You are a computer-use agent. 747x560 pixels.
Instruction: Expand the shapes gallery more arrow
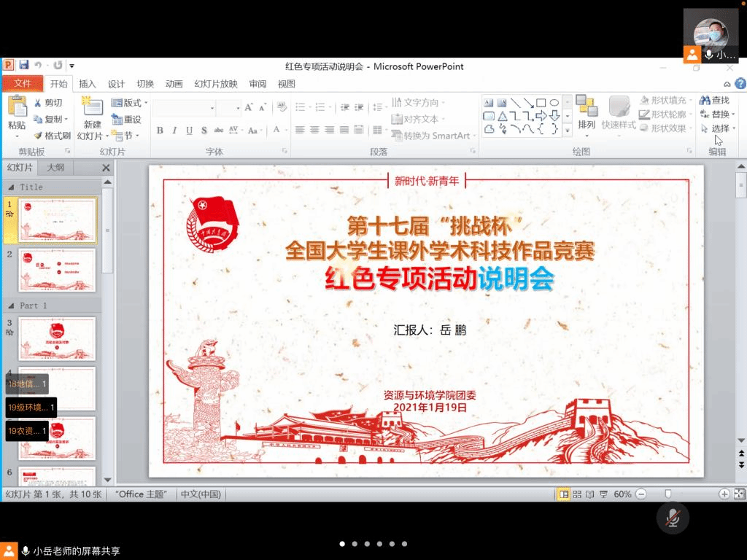pos(568,130)
